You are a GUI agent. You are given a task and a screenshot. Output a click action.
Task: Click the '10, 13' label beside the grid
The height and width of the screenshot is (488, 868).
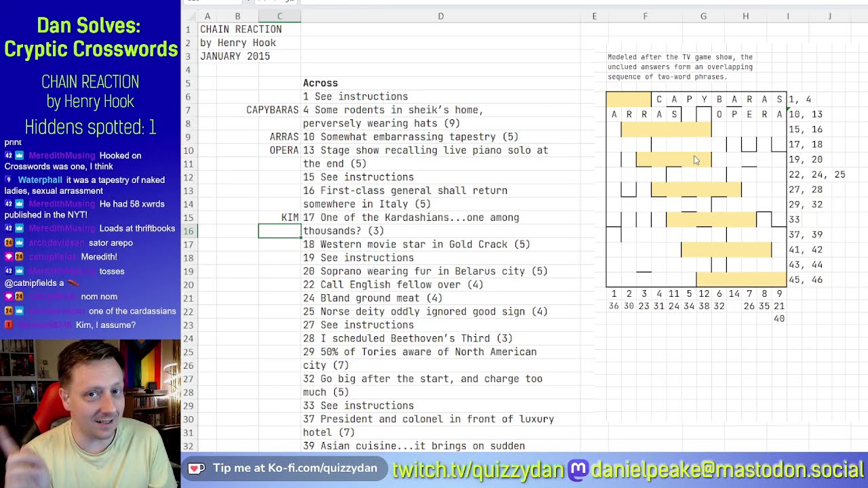(806, 115)
